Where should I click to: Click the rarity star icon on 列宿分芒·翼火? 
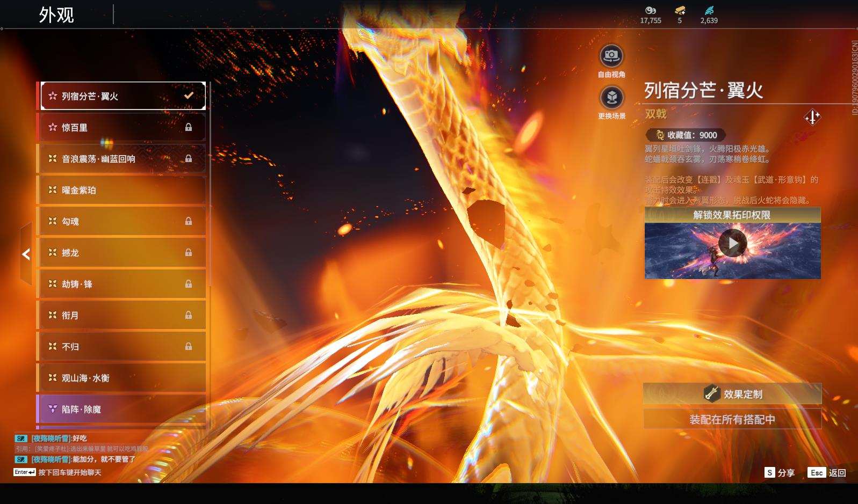click(x=53, y=96)
